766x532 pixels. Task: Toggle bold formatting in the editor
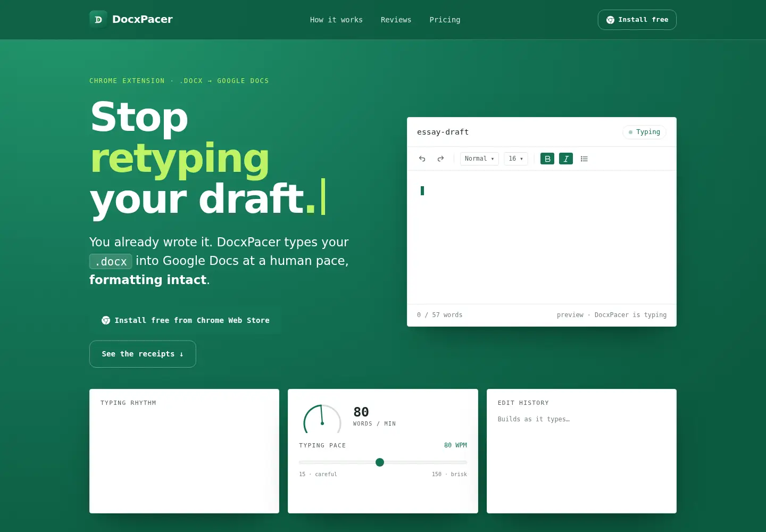(547, 159)
